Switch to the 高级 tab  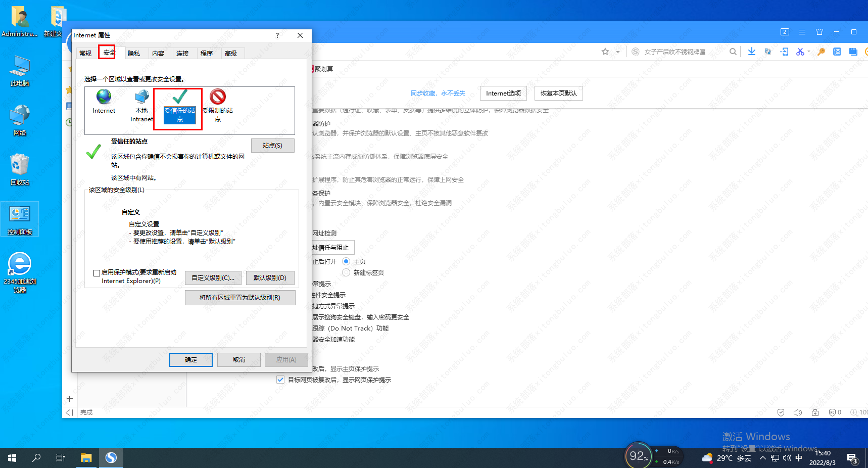click(231, 53)
